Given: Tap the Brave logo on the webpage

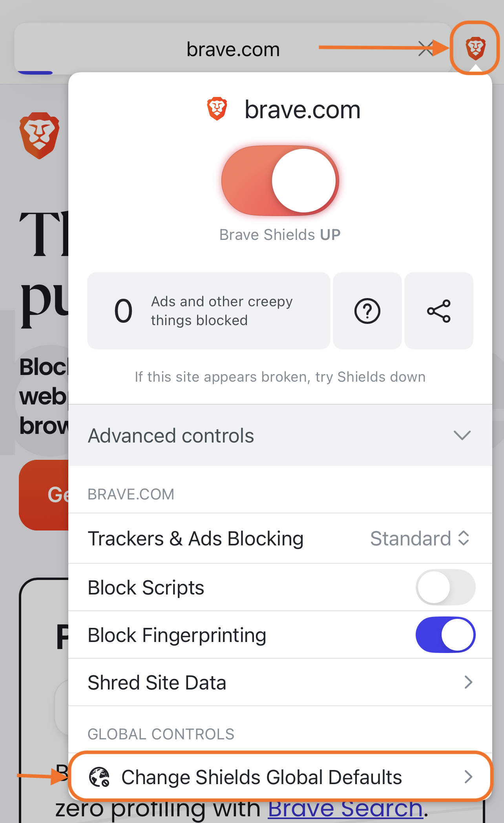Looking at the screenshot, I should [40, 135].
